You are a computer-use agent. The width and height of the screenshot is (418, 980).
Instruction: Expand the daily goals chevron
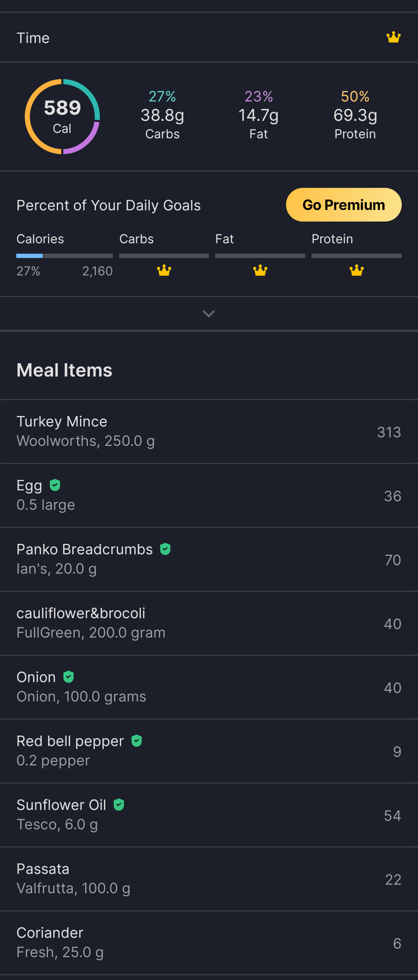click(x=209, y=314)
